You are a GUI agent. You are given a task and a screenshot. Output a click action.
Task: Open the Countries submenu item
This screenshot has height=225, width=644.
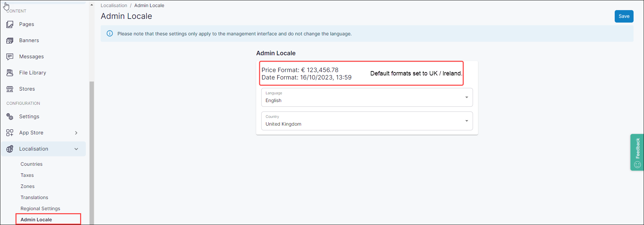(x=32, y=164)
